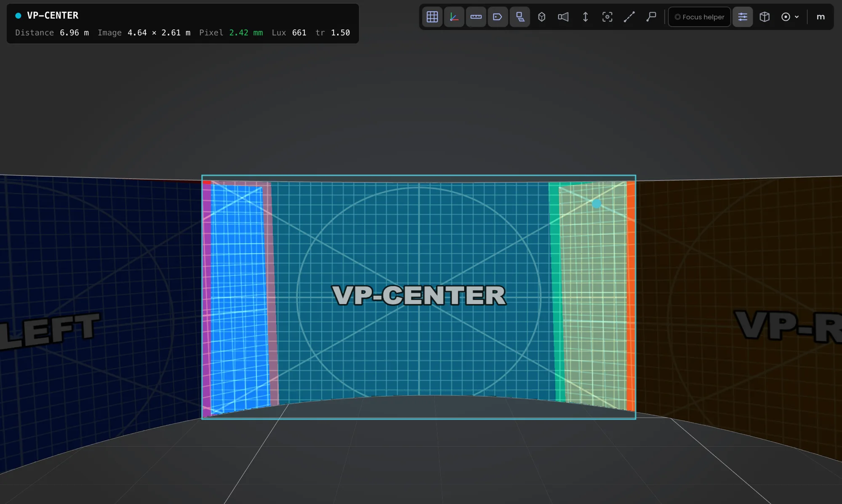The height and width of the screenshot is (504, 842).
Task: Toggle the label tag icon
Action: [498, 17]
